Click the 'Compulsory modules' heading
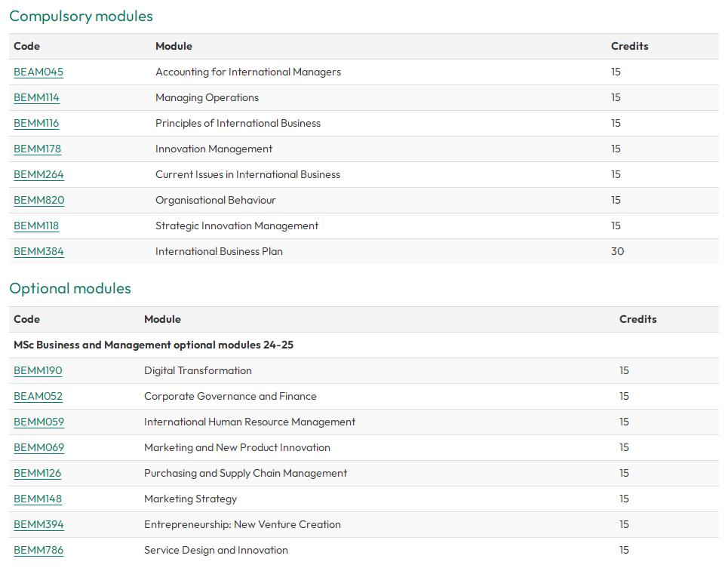Image resolution: width=728 pixels, height=574 pixels. [81, 17]
